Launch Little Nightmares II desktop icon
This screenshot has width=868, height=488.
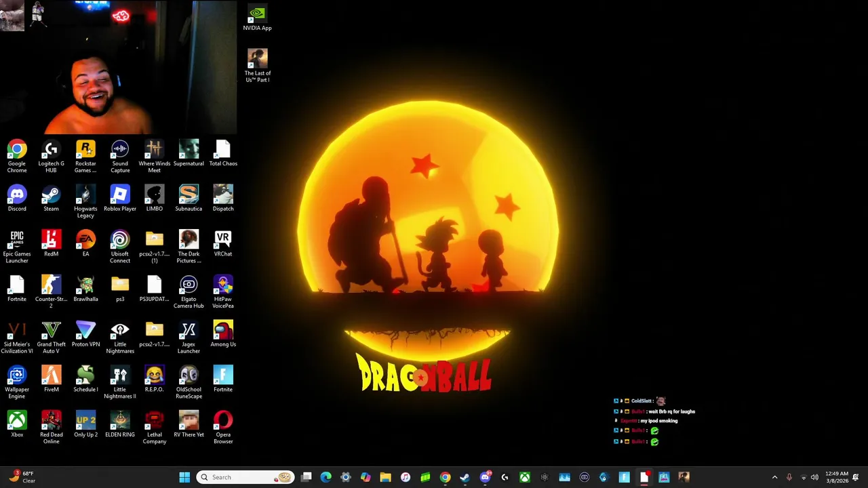pos(120,383)
